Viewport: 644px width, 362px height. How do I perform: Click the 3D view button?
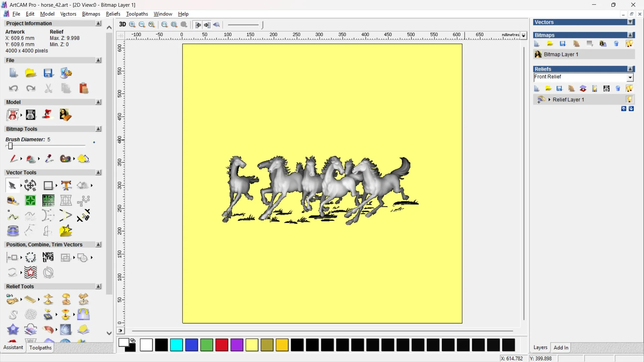tap(122, 24)
